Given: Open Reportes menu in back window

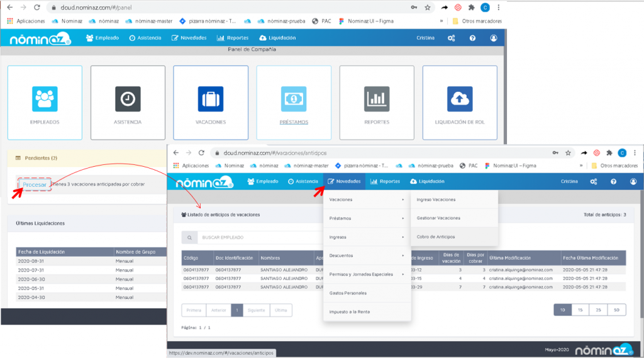Looking at the screenshot, I should pos(233,38).
